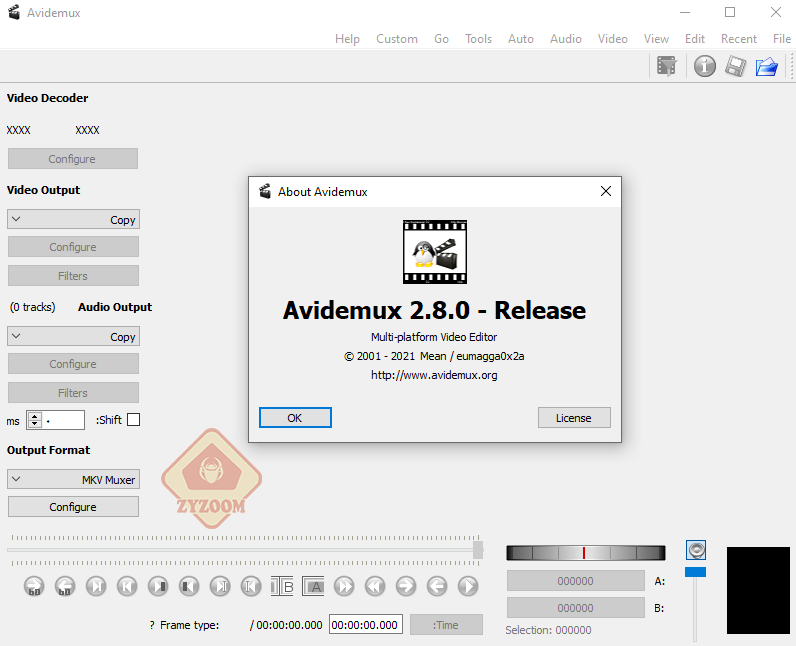Click the audio shift ms stepper arrows
796x646 pixels.
[x=35, y=420]
